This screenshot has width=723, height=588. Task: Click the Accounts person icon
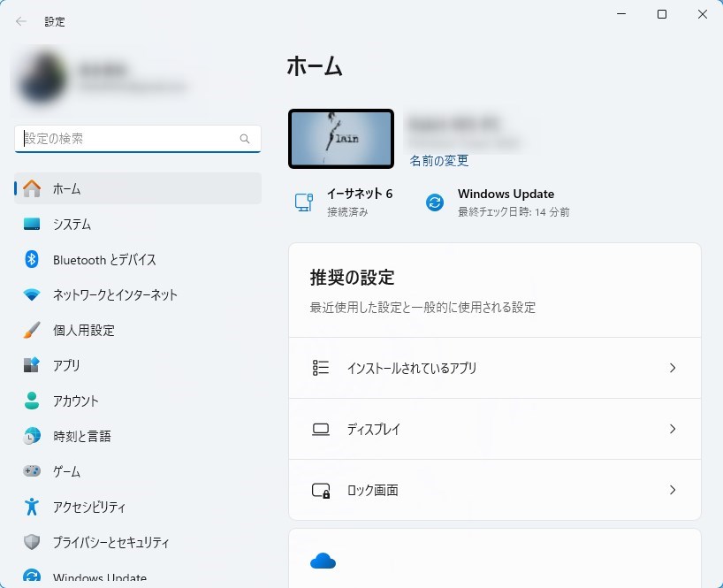coord(32,401)
